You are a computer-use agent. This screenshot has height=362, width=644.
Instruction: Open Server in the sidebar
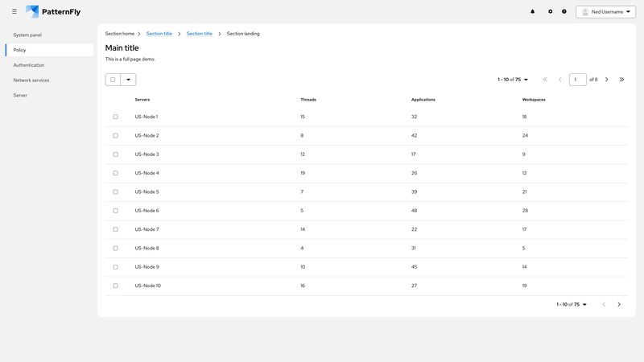pos(49,95)
